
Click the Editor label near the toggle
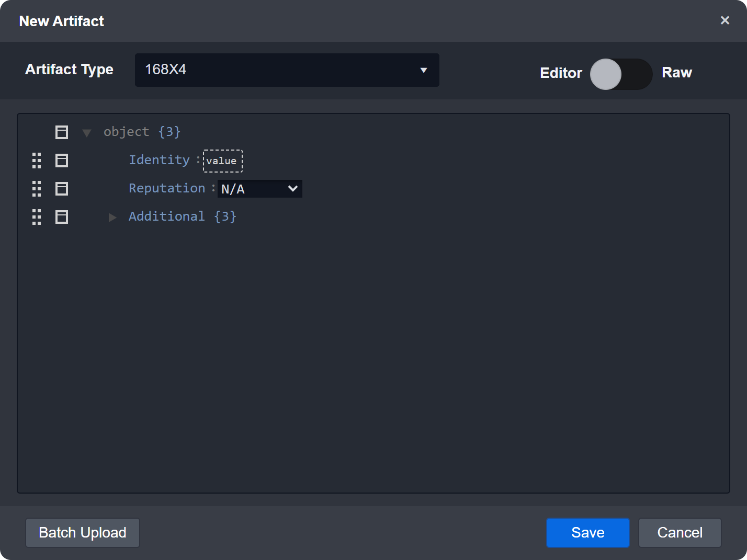(x=561, y=73)
